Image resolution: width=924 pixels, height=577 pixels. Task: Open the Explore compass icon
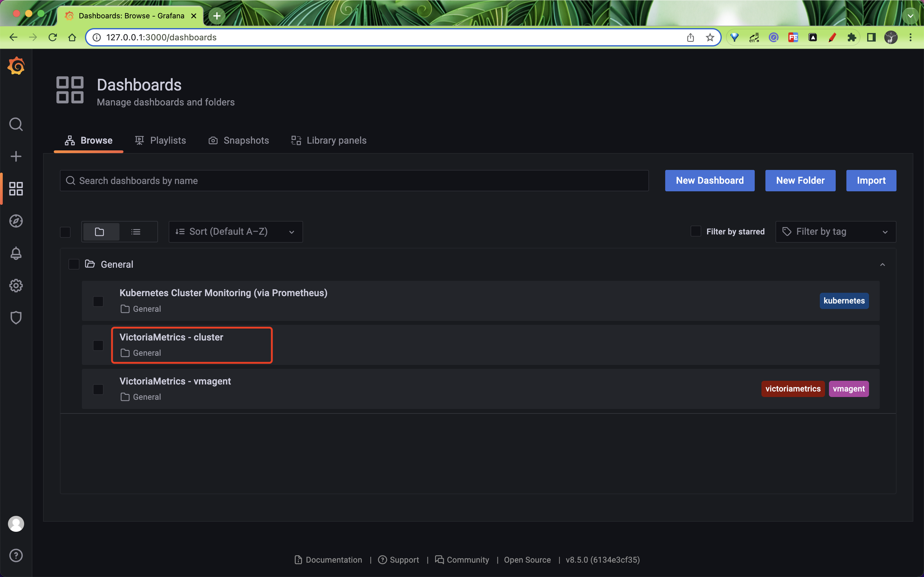16,221
